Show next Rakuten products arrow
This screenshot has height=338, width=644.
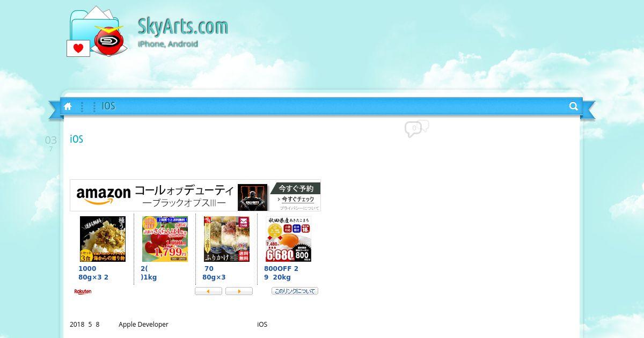pyautogui.click(x=239, y=291)
